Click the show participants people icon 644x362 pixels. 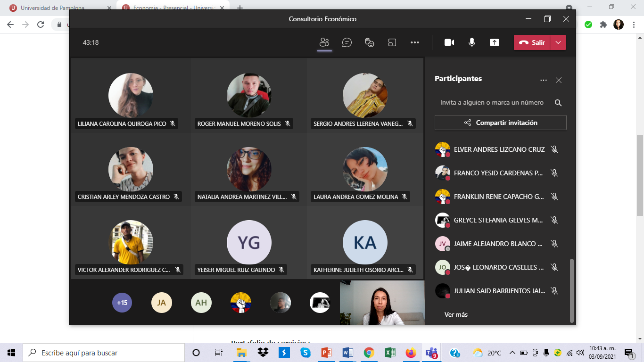pyautogui.click(x=324, y=42)
